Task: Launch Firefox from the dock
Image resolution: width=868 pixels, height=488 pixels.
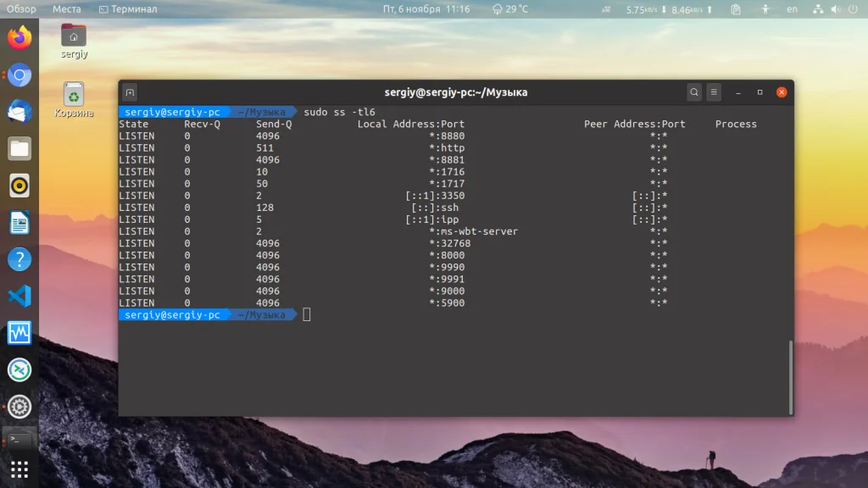Action: pyautogui.click(x=19, y=38)
